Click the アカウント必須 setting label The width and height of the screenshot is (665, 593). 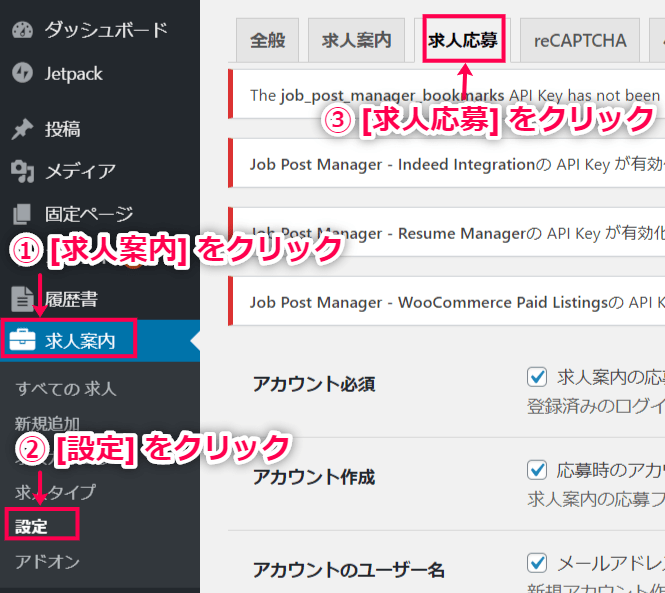click(314, 384)
